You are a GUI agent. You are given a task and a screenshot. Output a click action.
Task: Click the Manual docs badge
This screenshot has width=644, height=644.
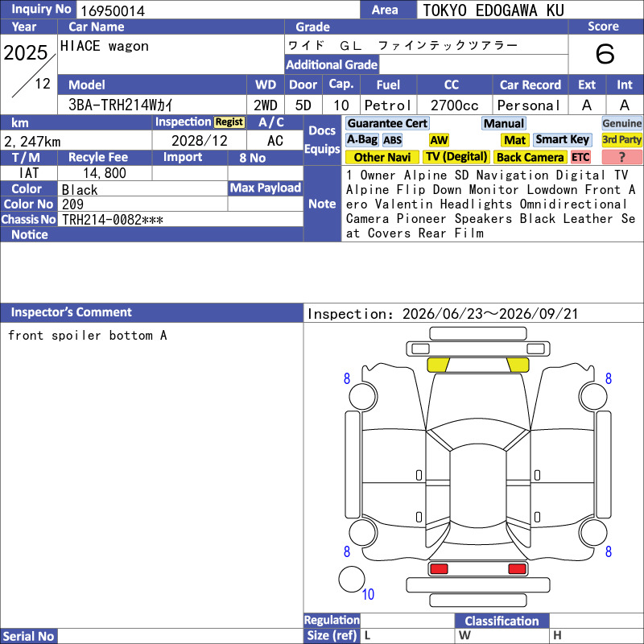(x=504, y=123)
